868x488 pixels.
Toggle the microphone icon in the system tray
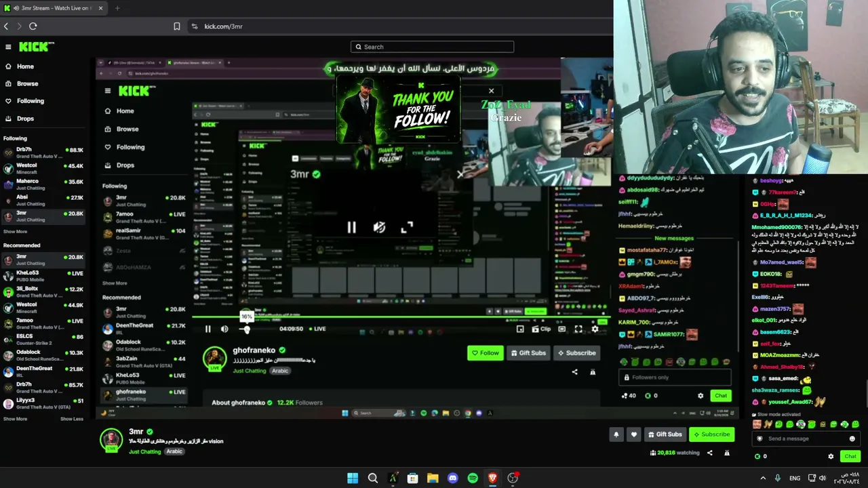[x=778, y=478]
